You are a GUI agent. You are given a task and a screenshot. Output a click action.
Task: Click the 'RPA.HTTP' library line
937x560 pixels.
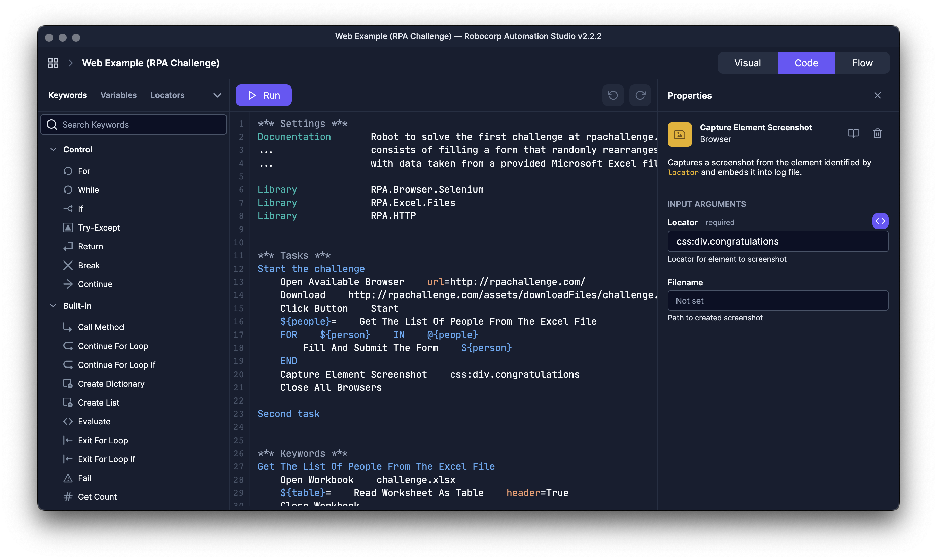click(393, 216)
